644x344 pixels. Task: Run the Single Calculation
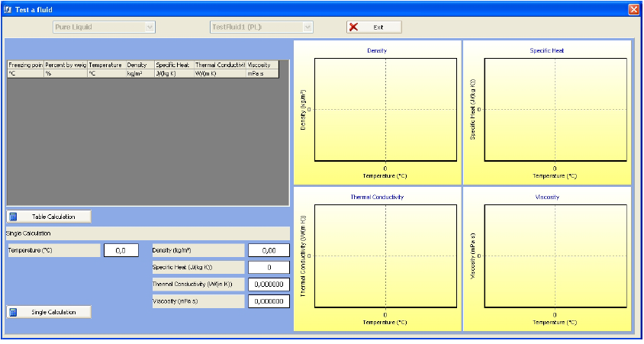tap(49, 313)
